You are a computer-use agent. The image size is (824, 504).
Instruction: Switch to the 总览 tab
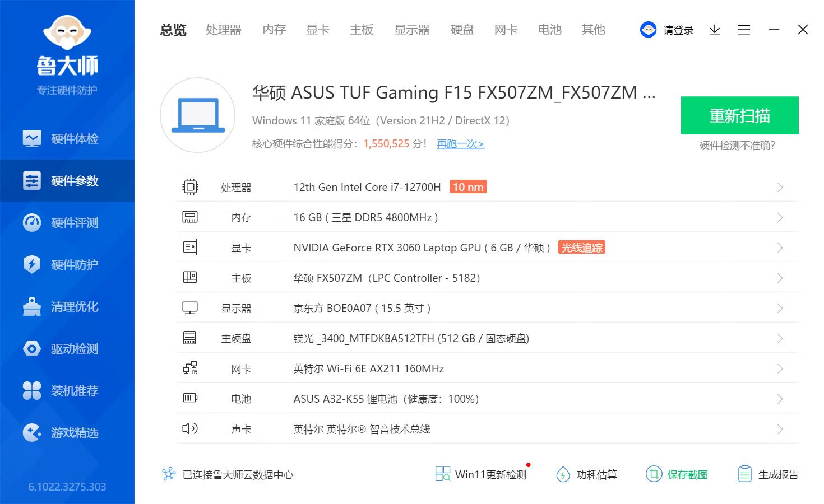coord(173,30)
